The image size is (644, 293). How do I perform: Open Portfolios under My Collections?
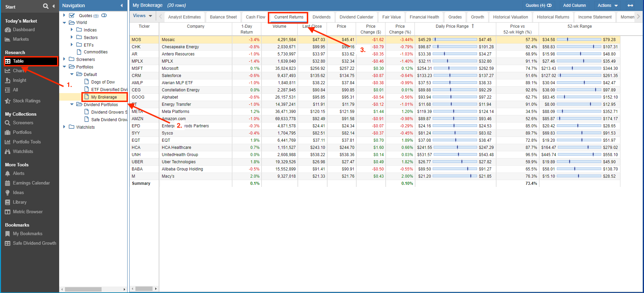(22, 132)
